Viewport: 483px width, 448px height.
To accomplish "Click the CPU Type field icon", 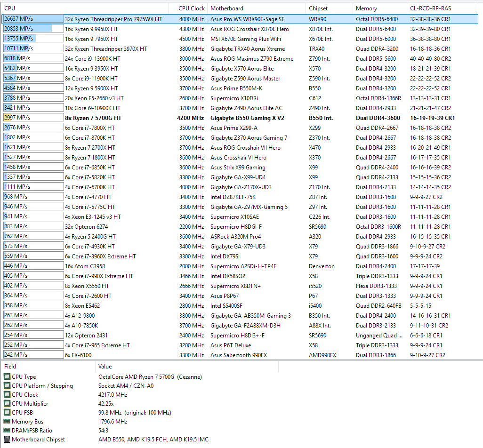I will (7, 376).
